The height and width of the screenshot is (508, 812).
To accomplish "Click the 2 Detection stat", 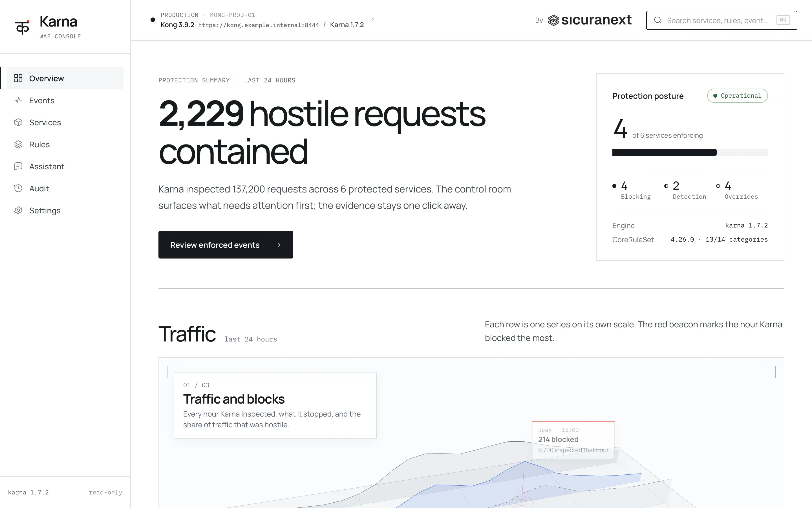I will coord(685,190).
